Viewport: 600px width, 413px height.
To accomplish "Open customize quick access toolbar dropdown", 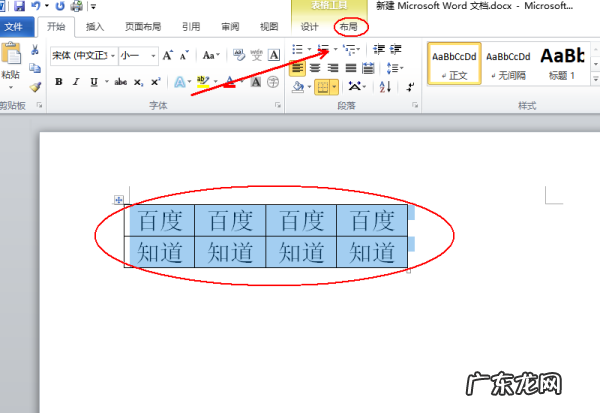I will [x=93, y=7].
